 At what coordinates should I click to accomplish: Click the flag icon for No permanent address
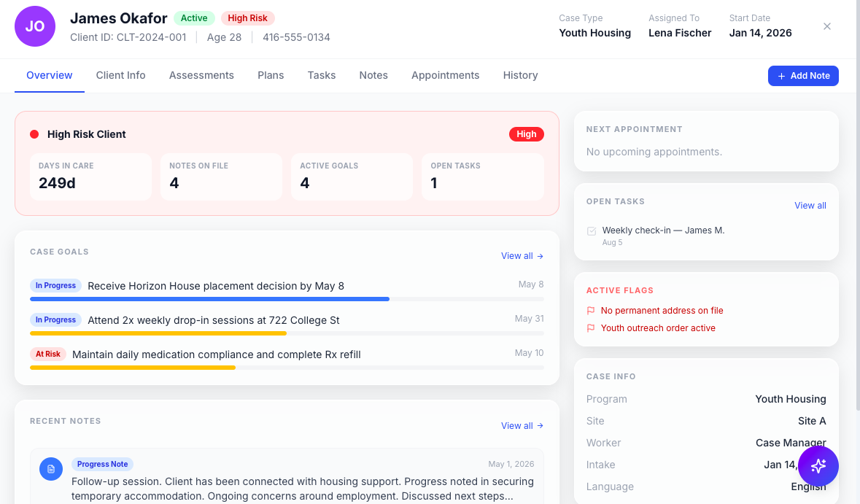pyautogui.click(x=591, y=311)
